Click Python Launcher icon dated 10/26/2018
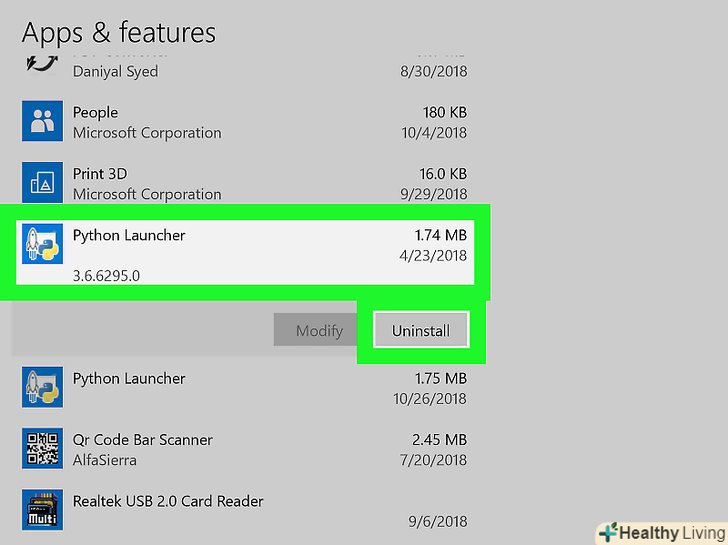 42,387
